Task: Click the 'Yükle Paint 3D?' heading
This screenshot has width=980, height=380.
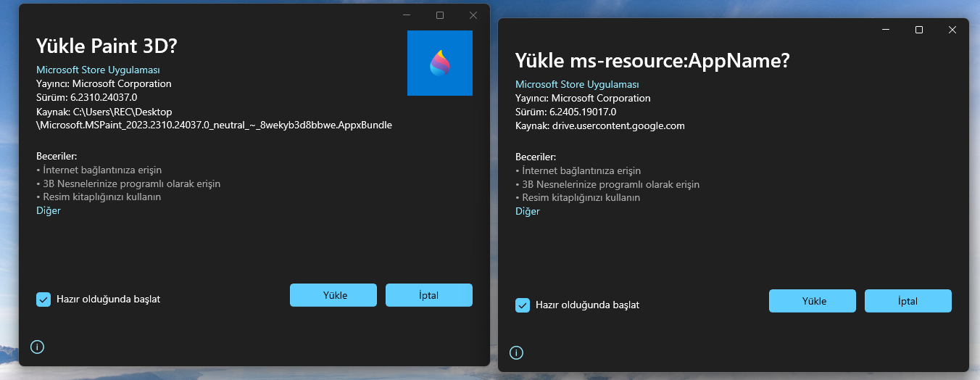Action: (107, 46)
